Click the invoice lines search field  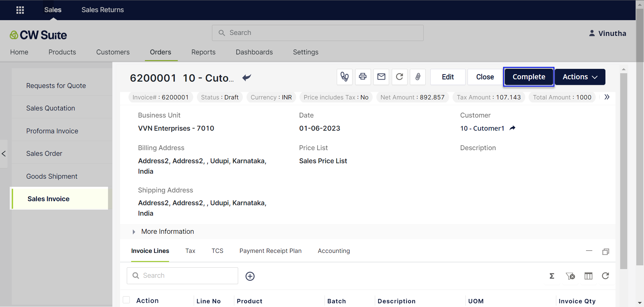[182, 276]
